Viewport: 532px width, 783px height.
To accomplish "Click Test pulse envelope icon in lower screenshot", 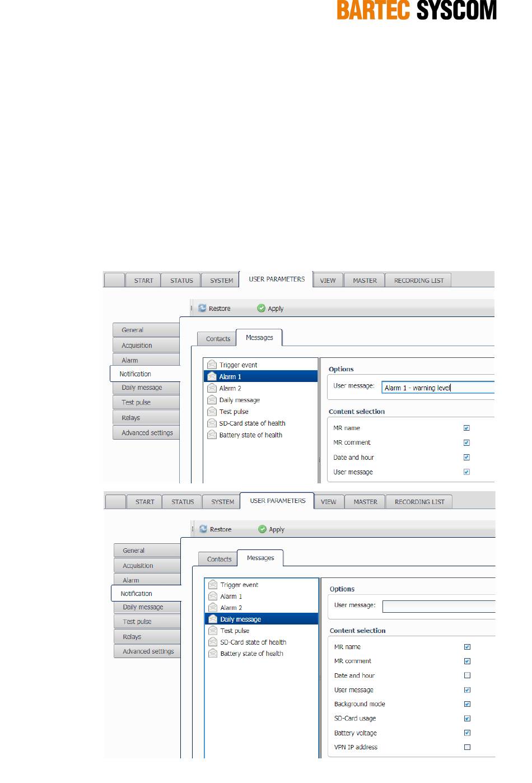I will coord(213,631).
